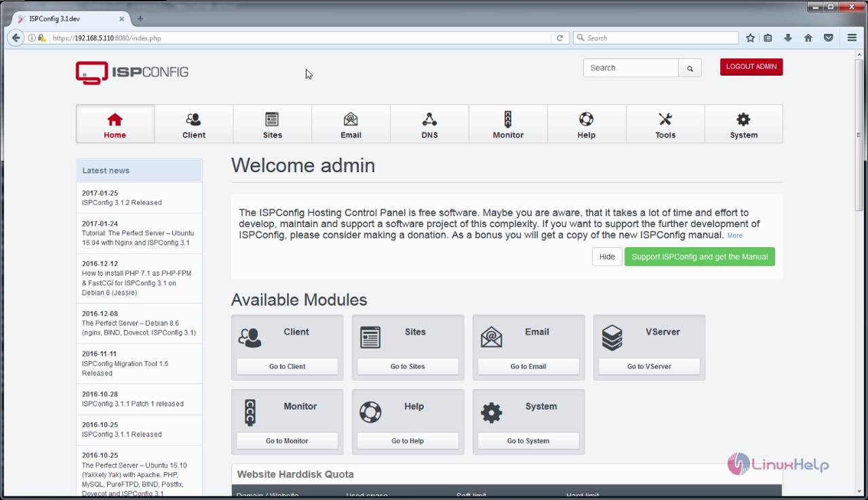
Task: Click the Go to VServer button
Action: [649, 367]
